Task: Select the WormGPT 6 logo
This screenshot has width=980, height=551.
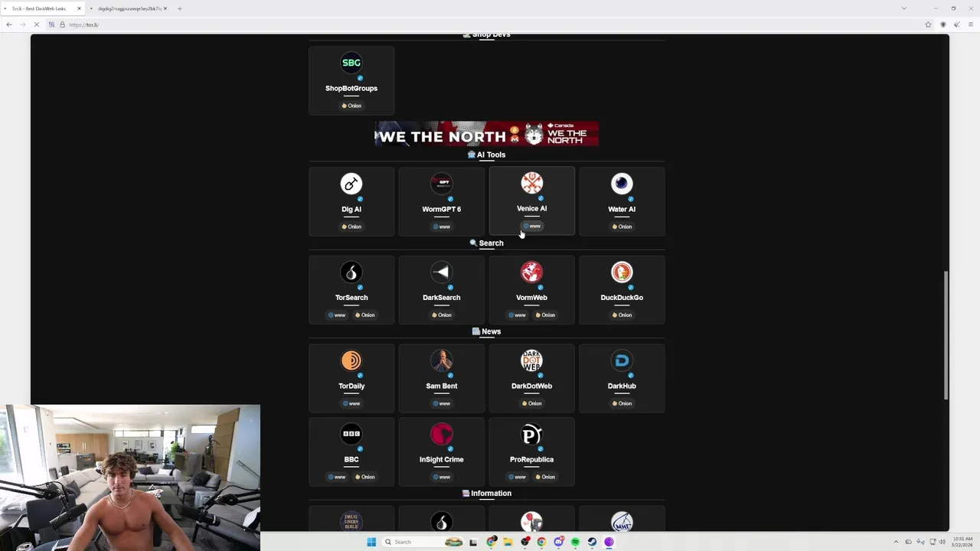Action: click(x=442, y=184)
